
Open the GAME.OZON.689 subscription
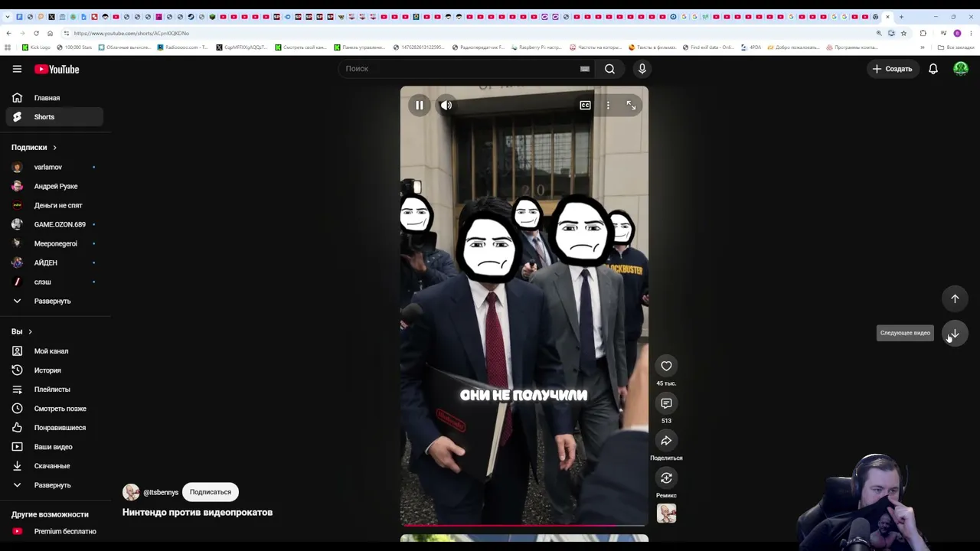[x=54, y=224]
